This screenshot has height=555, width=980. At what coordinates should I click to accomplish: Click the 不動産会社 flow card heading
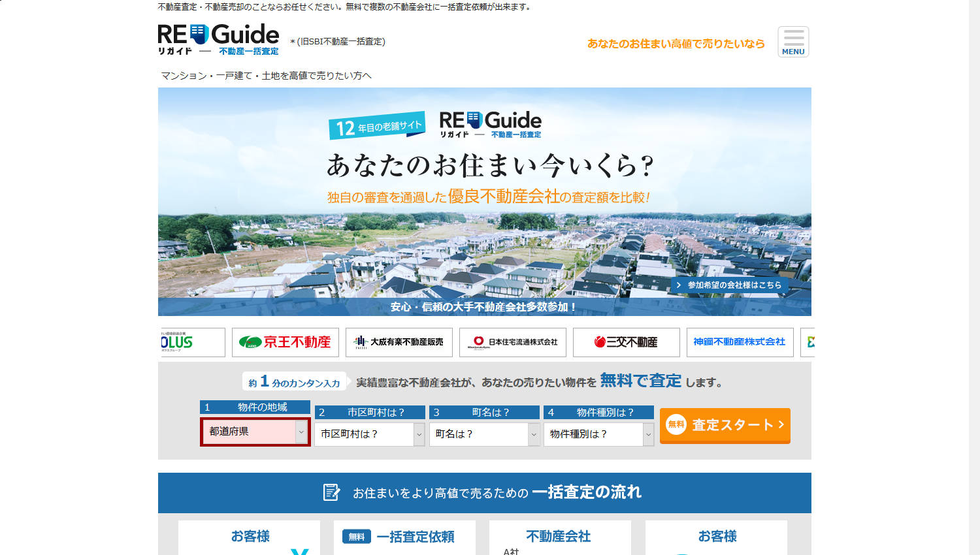click(559, 537)
